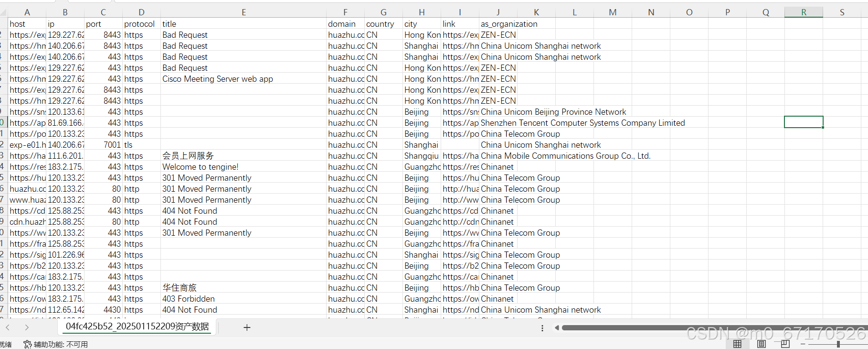
Task: Select the IP '112.65.142' cell
Action: click(x=65, y=310)
